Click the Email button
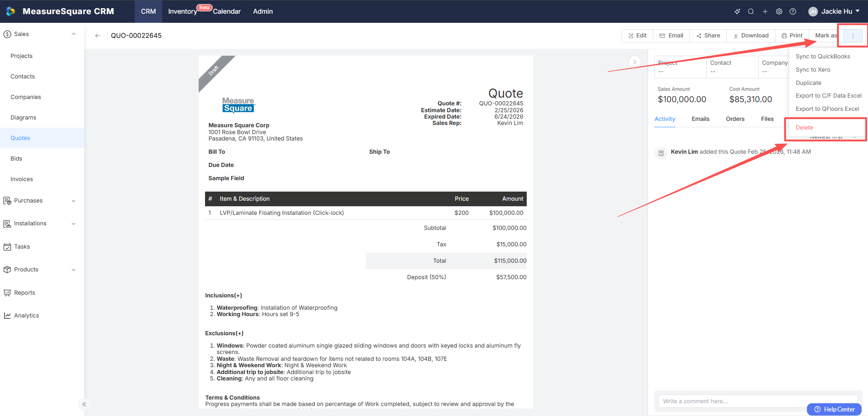This screenshot has width=868, height=416. (671, 36)
